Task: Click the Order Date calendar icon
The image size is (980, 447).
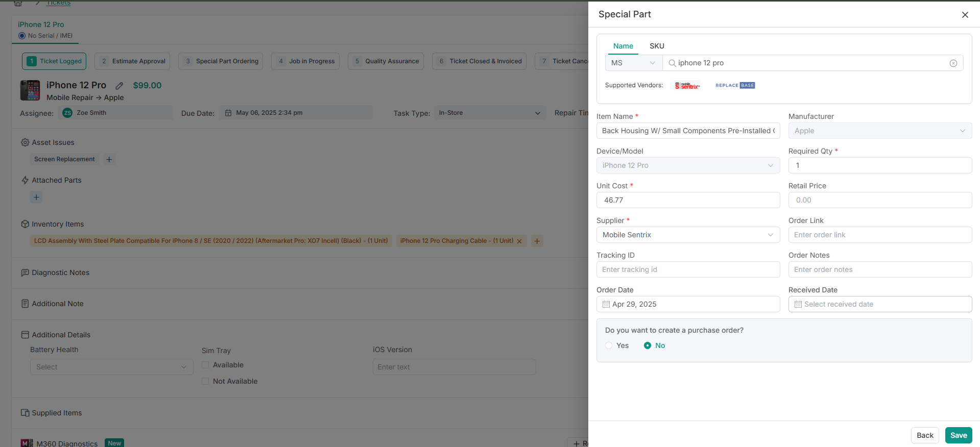Action: (606, 304)
